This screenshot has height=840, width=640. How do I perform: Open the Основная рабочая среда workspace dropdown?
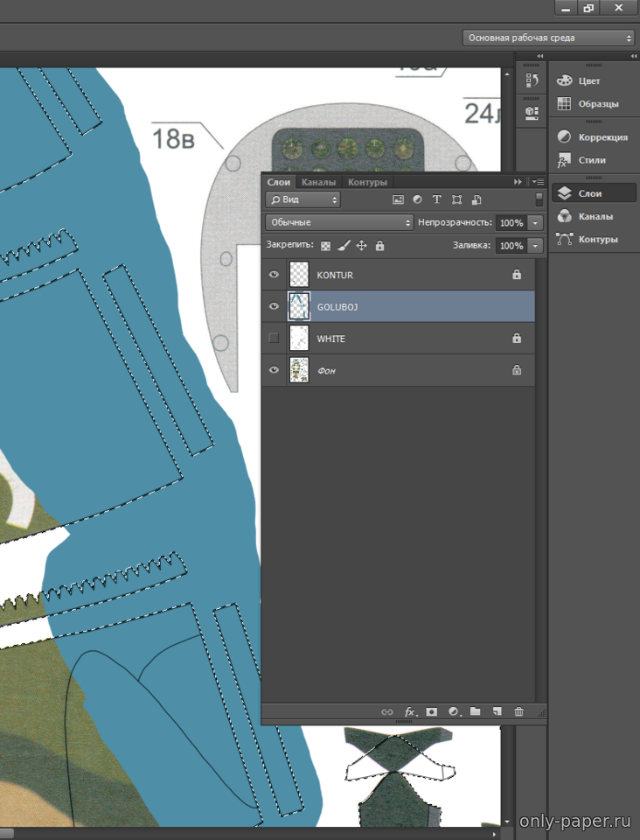(x=548, y=38)
